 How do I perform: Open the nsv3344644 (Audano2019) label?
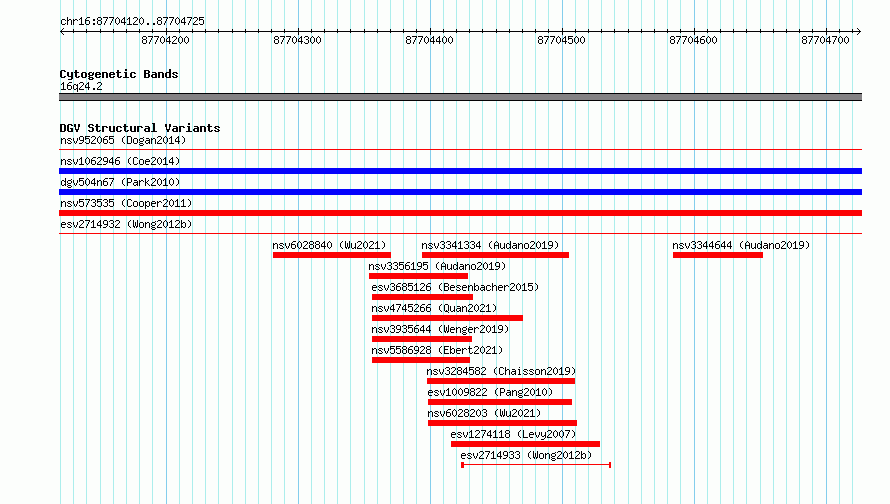point(741,245)
